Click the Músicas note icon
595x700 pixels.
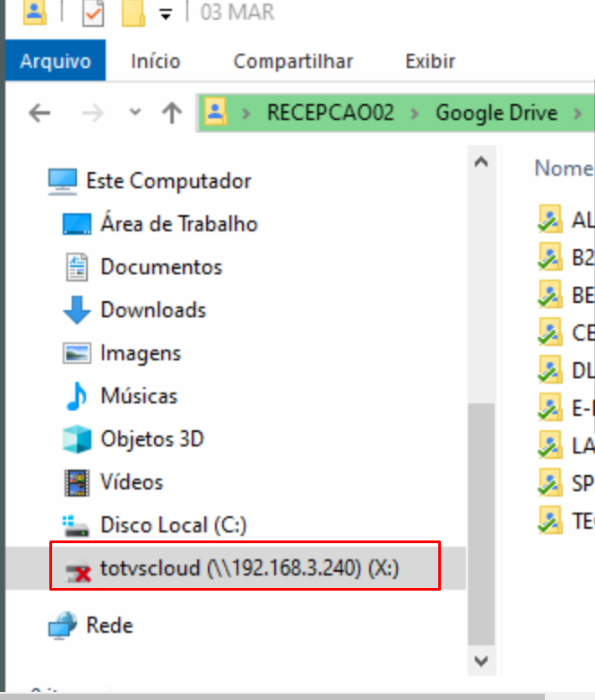[77, 396]
